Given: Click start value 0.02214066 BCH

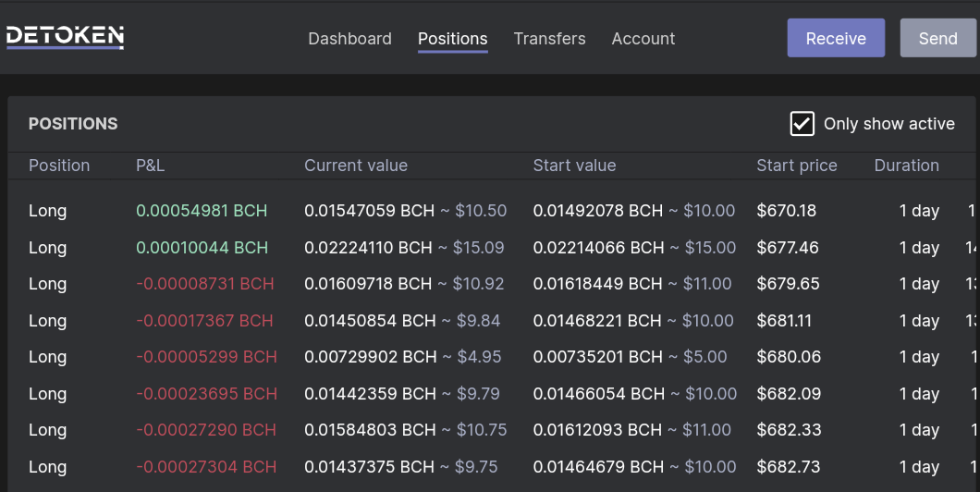Looking at the screenshot, I should 599,248.
